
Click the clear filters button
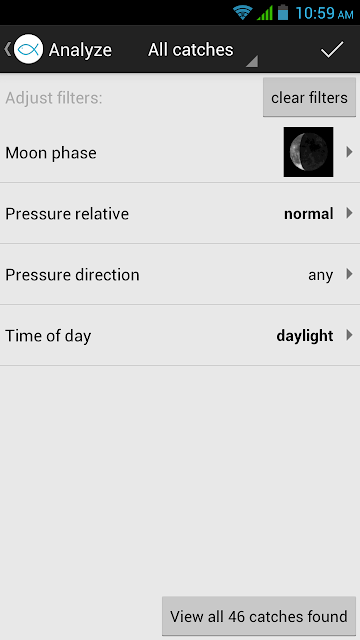pyautogui.click(x=309, y=97)
